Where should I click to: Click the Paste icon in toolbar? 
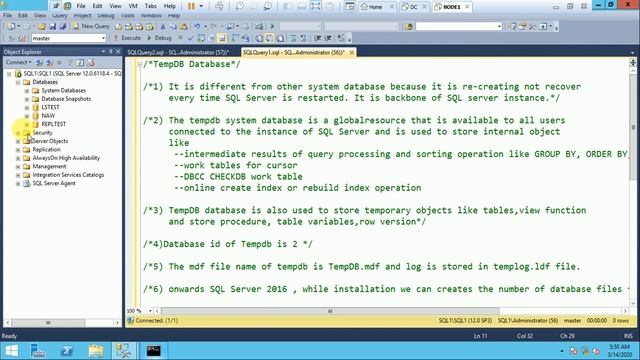click(x=184, y=26)
